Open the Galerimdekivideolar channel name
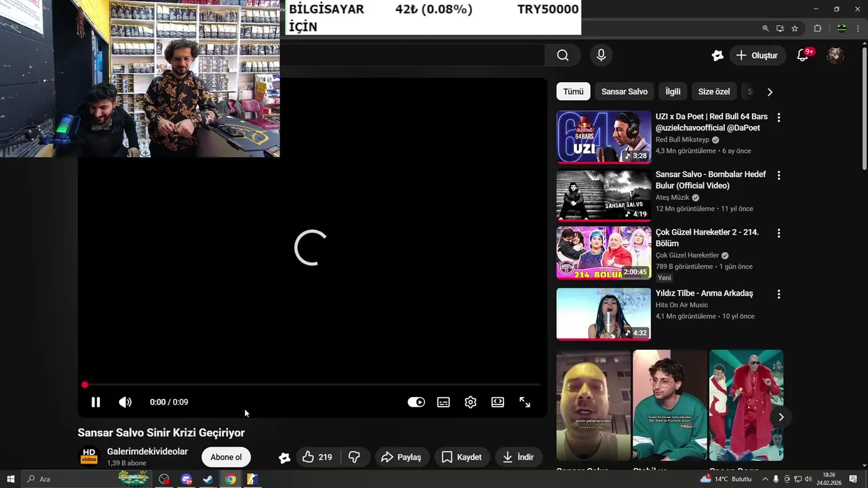Screen dimensions: 868x488 (147, 451)
